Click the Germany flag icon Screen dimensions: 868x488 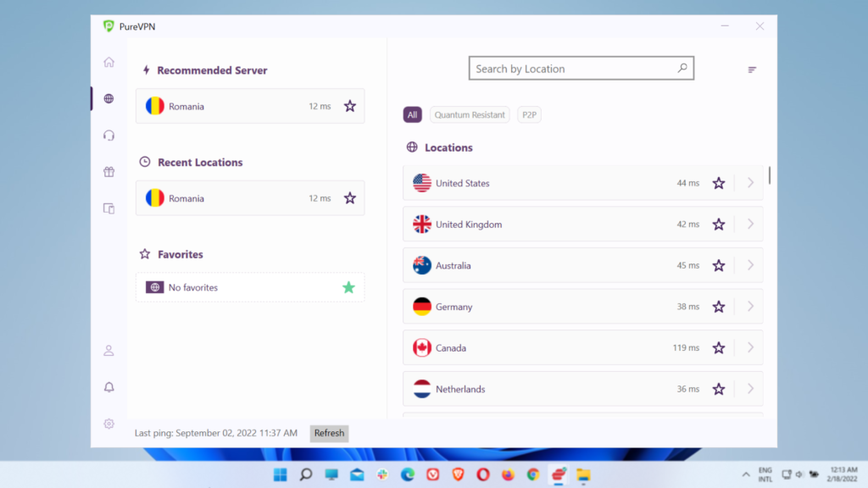pyautogui.click(x=422, y=307)
